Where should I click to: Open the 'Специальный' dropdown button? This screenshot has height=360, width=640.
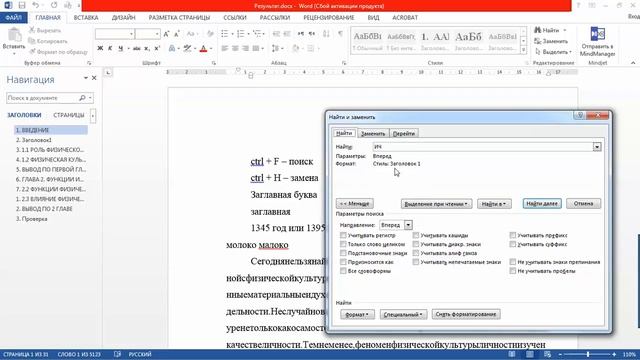403,314
